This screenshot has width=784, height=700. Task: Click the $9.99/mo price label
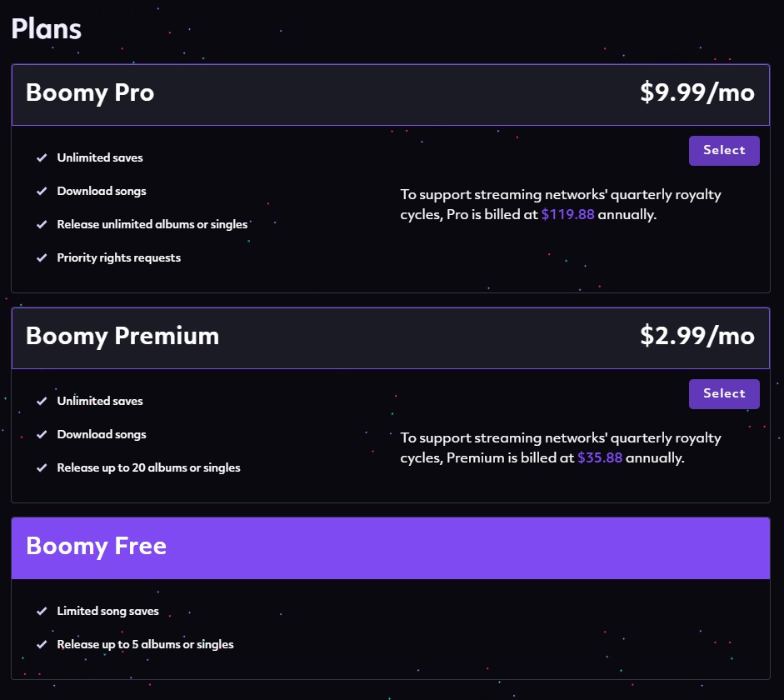click(x=697, y=92)
